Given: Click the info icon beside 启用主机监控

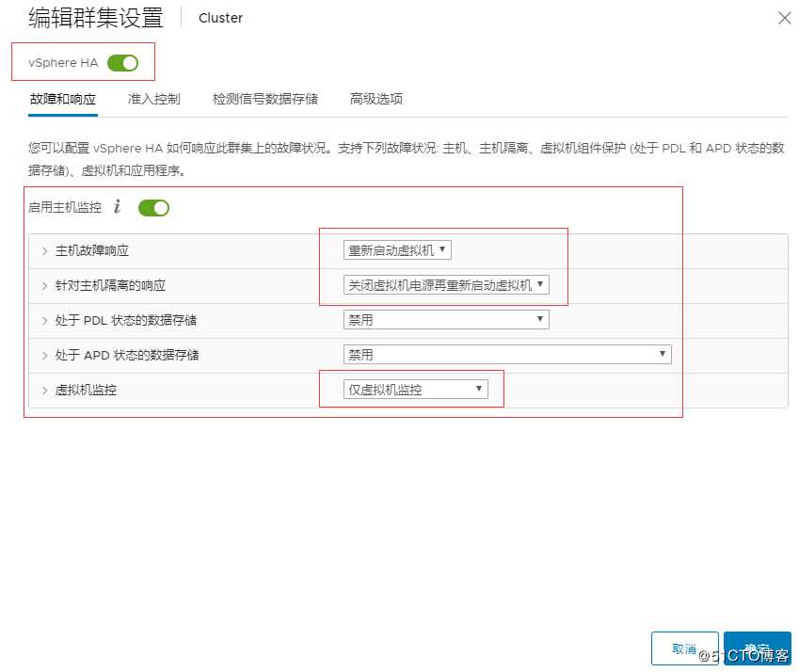Looking at the screenshot, I should (118, 206).
